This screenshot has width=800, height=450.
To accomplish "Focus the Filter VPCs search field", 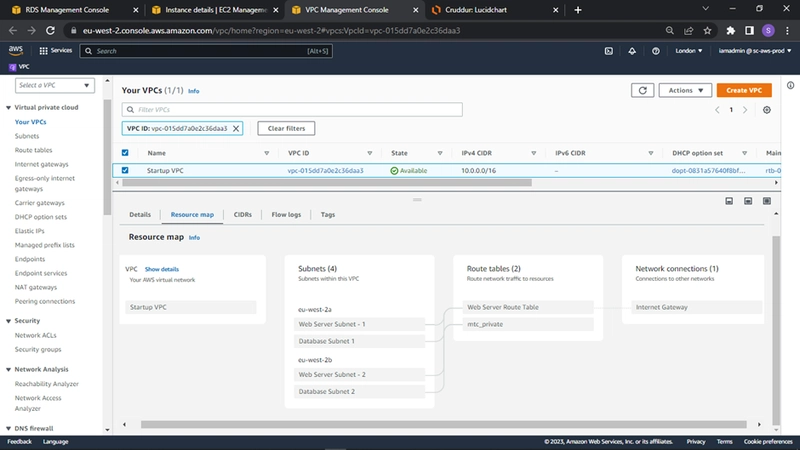I will [x=292, y=110].
